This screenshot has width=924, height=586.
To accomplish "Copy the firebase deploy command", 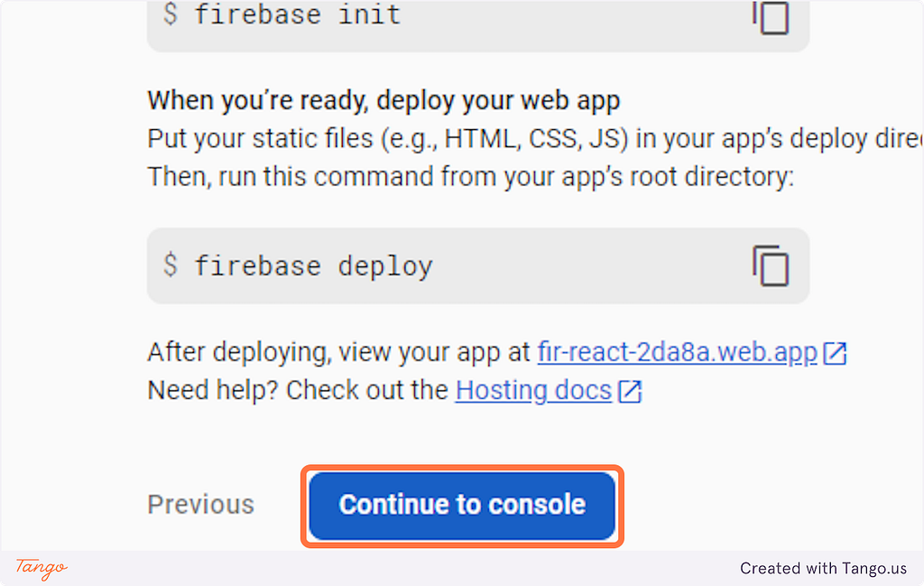I will [x=771, y=265].
